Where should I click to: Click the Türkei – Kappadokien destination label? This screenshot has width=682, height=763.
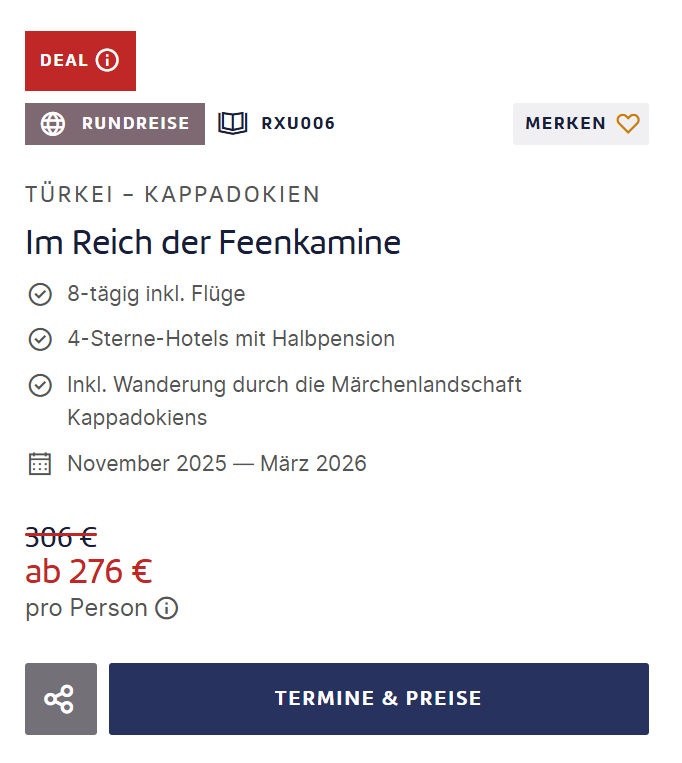click(x=173, y=194)
